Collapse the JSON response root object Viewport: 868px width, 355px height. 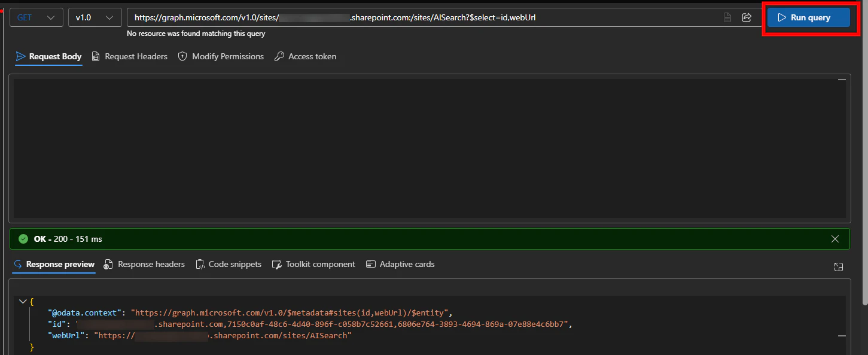tap(23, 302)
